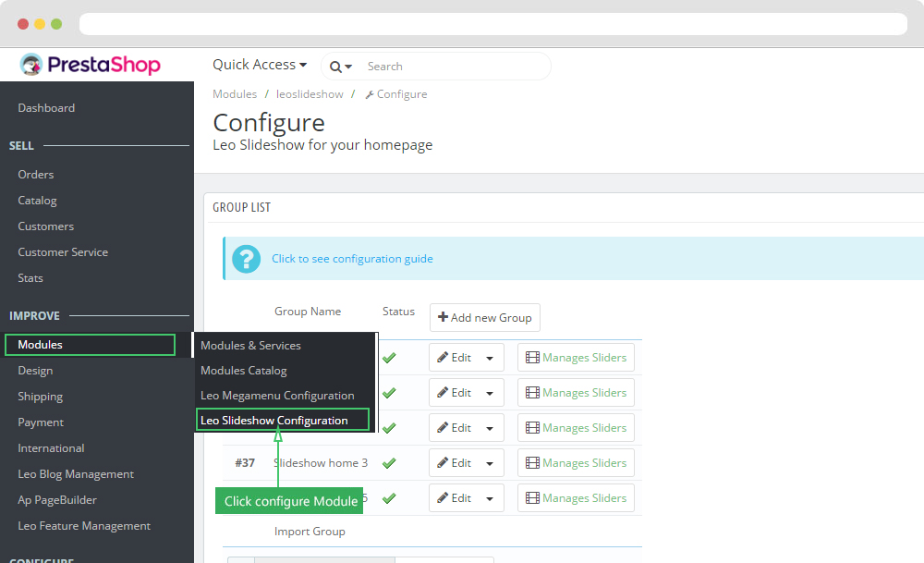924x563 pixels.
Task: Click the pencil icon in the #37 row Edit button
Action: [443, 463]
